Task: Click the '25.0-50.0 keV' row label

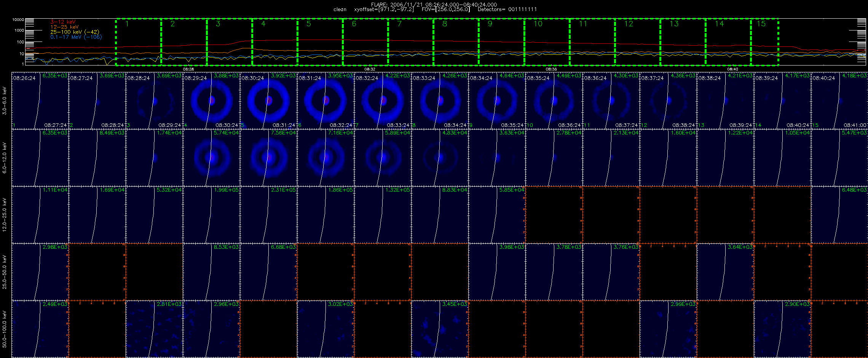Action: pos(5,272)
